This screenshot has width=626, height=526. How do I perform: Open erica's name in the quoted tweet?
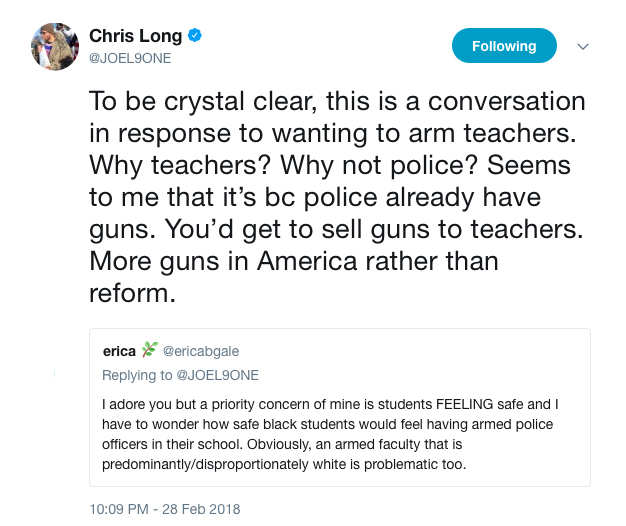(119, 351)
